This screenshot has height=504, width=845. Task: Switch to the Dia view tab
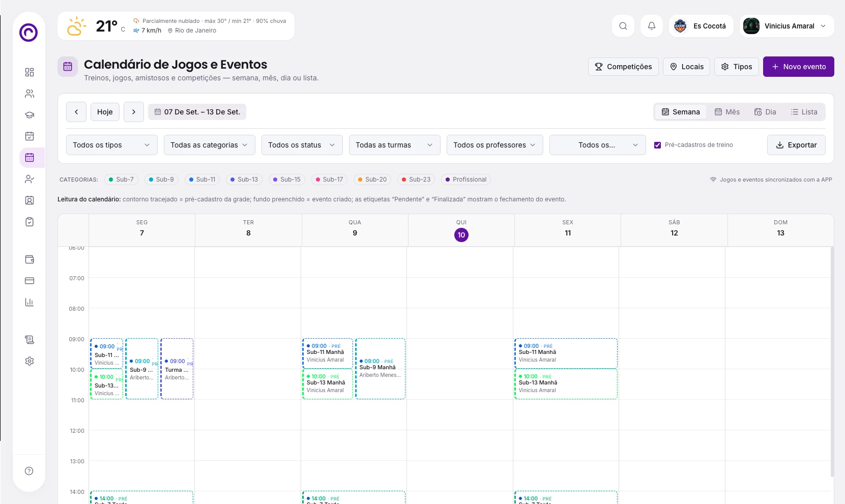(x=765, y=112)
